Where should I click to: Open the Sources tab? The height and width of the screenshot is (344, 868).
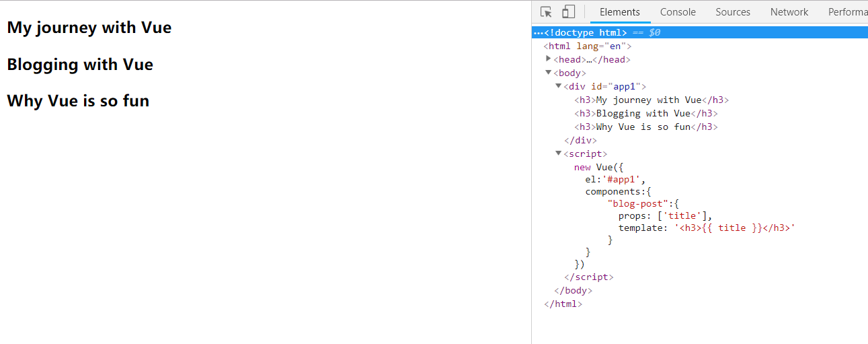point(732,12)
